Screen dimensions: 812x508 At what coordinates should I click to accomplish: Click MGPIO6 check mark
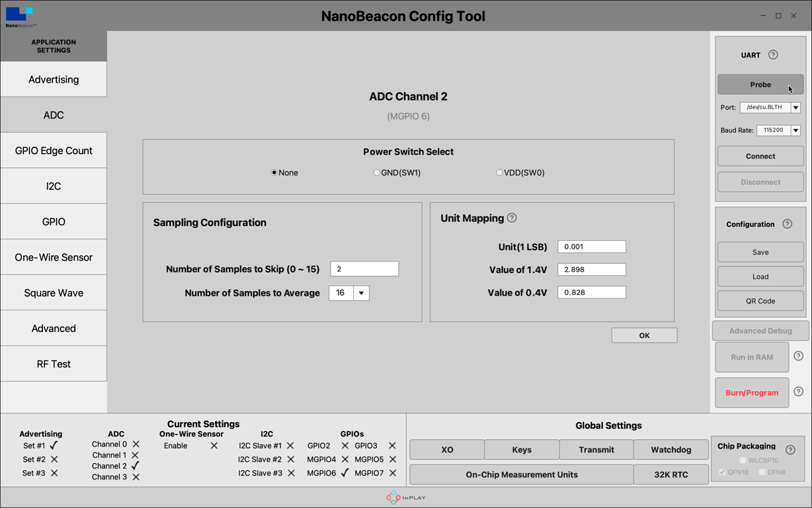click(x=345, y=473)
